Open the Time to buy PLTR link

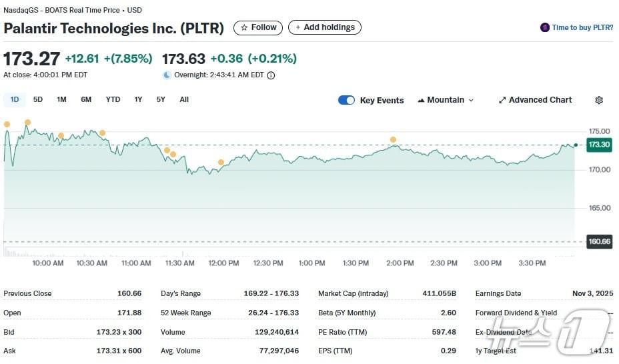coord(582,27)
